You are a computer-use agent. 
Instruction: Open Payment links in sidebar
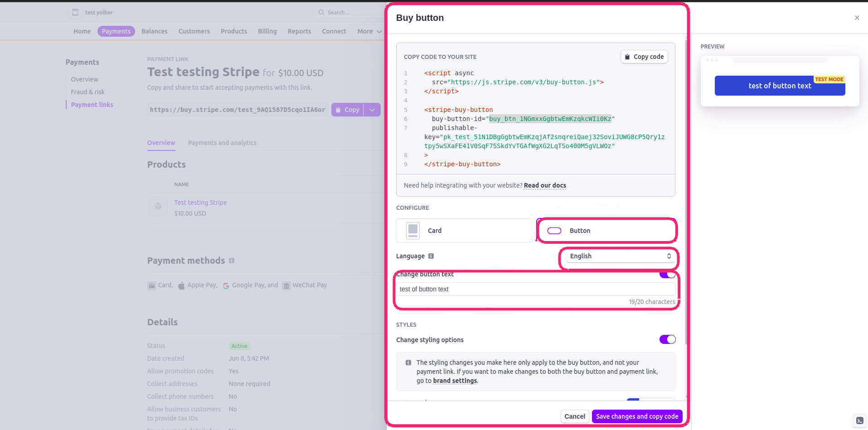pyautogui.click(x=92, y=105)
